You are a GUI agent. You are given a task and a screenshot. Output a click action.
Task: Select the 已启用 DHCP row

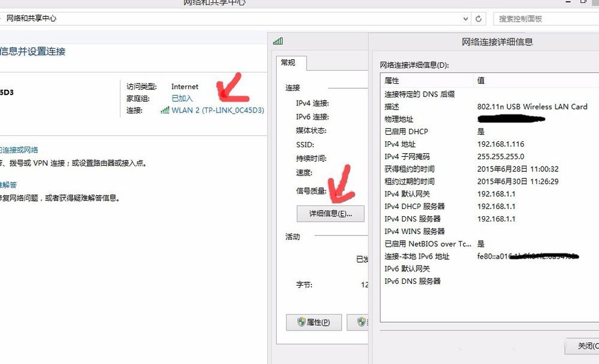click(x=490, y=131)
